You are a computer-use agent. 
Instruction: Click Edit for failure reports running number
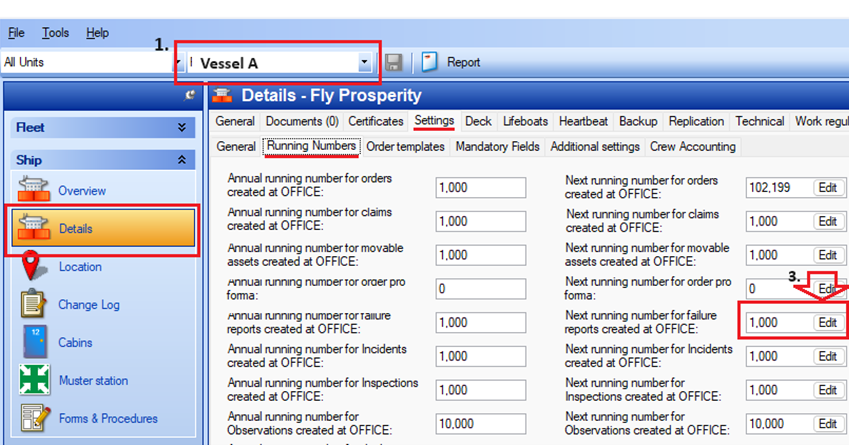(828, 323)
